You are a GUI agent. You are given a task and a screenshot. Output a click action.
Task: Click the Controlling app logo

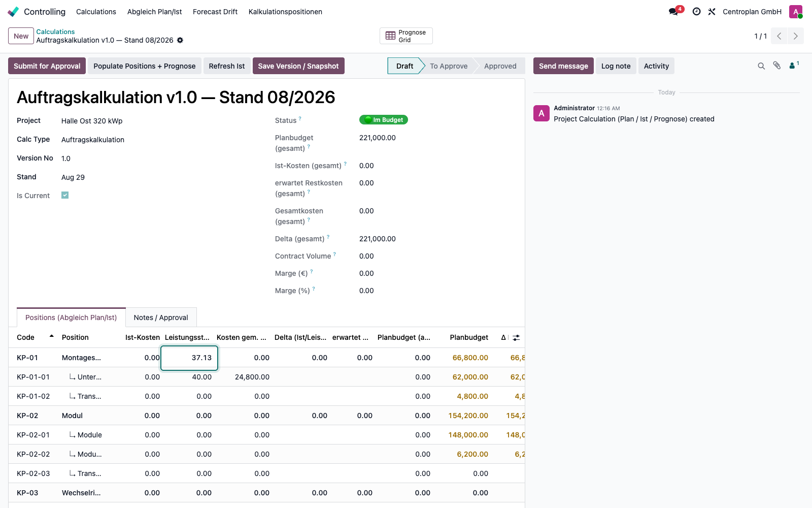tap(13, 12)
